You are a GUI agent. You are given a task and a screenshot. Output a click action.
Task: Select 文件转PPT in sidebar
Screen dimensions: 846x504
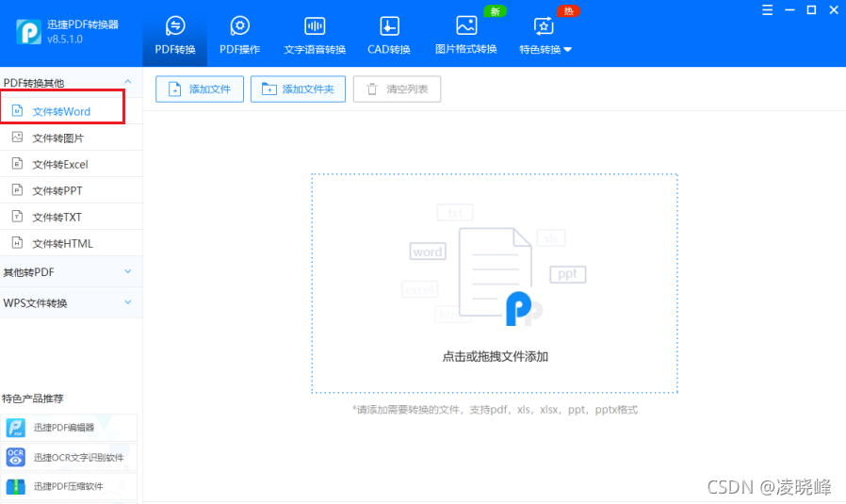pos(72,190)
